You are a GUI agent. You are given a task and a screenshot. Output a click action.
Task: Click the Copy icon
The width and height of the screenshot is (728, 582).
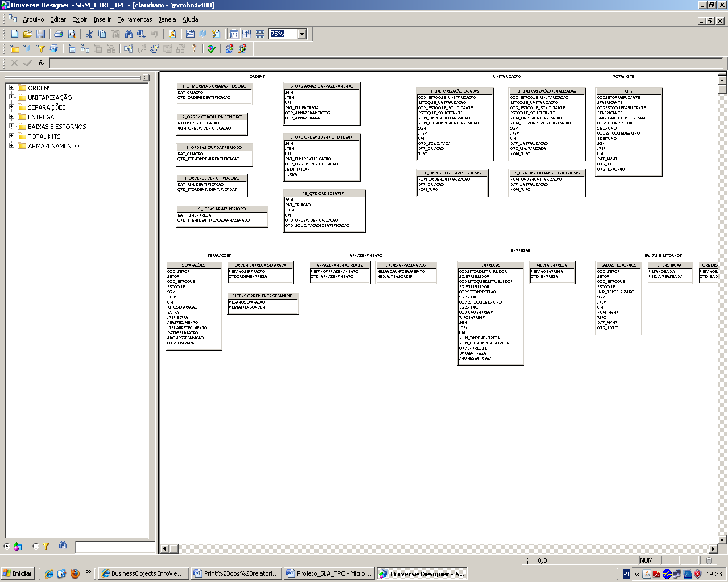[x=102, y=34]
